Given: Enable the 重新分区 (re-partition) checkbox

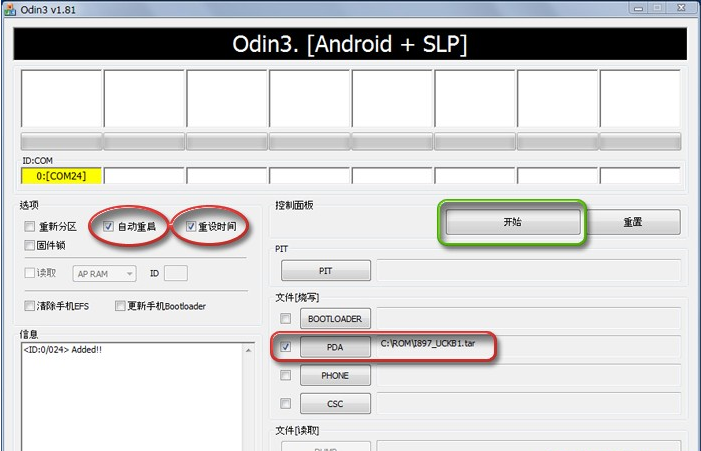Looking at the screenshot, I should coord(30,227).
